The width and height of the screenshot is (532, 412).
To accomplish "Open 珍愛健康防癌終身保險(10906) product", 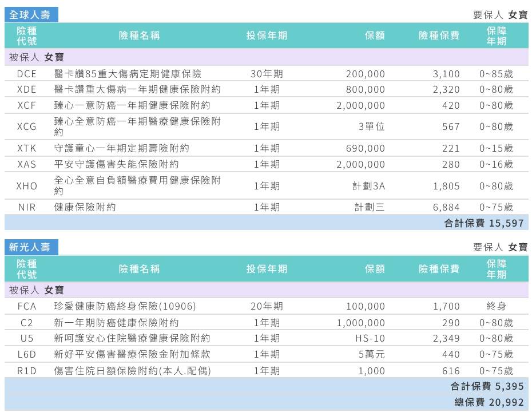I will (x=125, y=306).
